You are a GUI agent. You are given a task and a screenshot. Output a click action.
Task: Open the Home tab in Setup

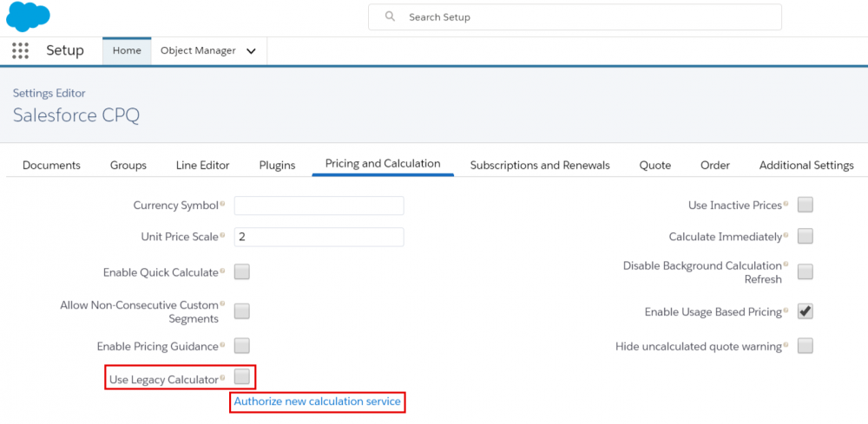coord(127,51)
